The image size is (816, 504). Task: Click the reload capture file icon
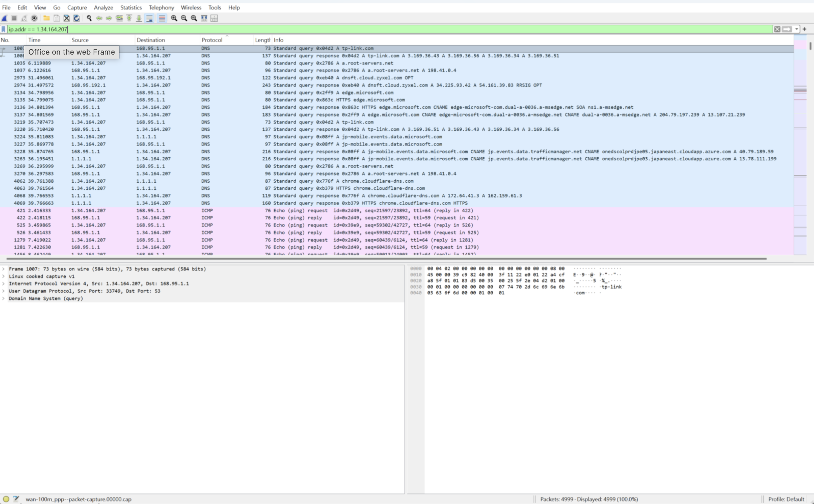(76, 18)
